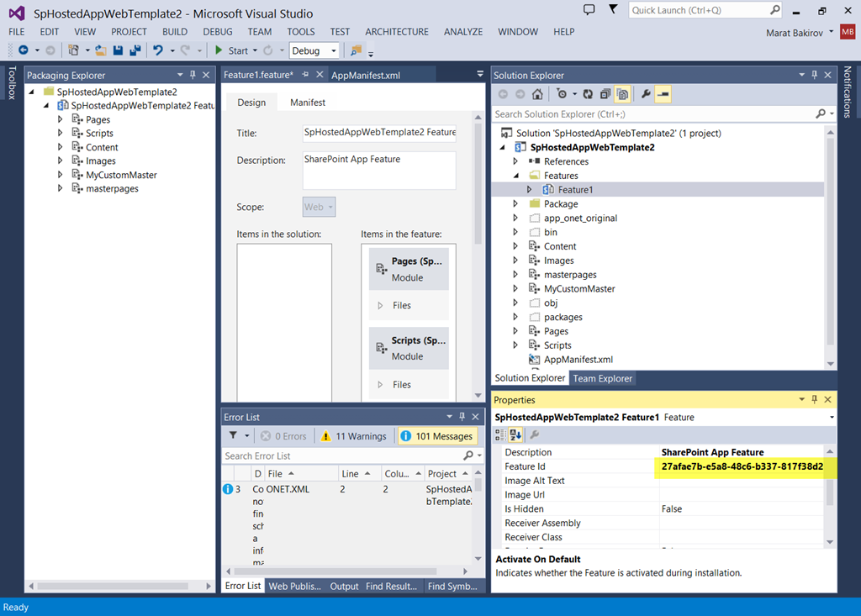Image resolution: width=861 pixels, height=616 pixels.
Task: Click the search magnifier in Error List search
Action: click(467, 455)
